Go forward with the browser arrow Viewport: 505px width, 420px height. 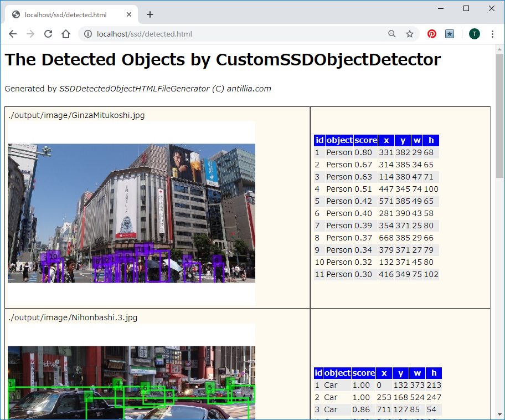click(30, 34)
